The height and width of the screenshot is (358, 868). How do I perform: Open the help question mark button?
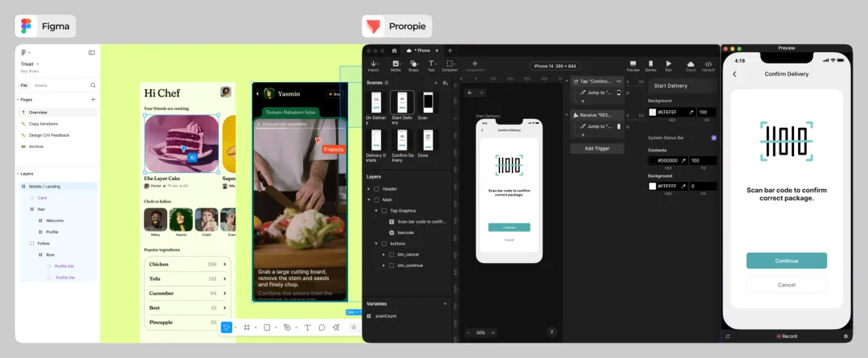(x=551, y=332)
